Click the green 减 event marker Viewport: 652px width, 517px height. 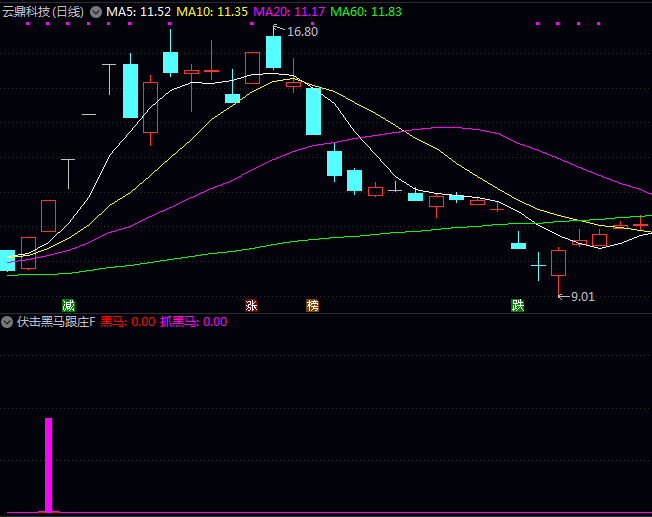click(68, 305)
